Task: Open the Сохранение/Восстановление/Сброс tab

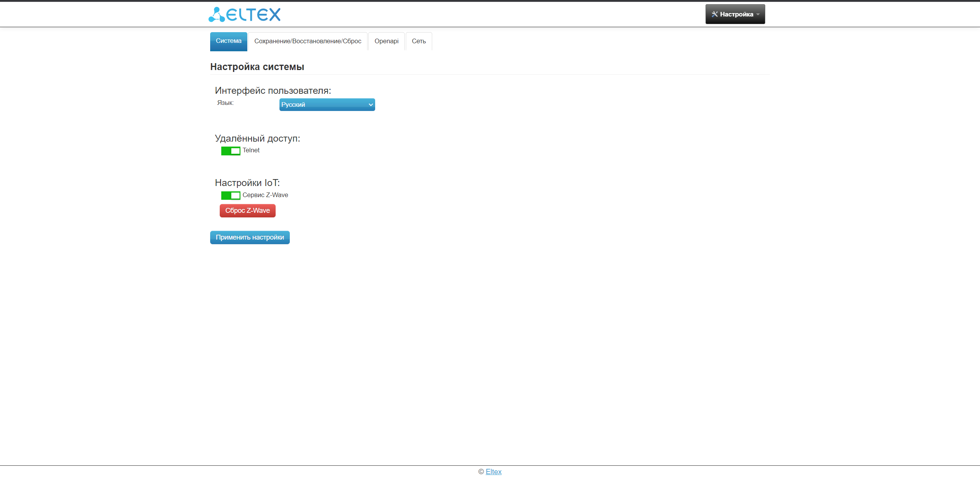Action: click(307, 41)
